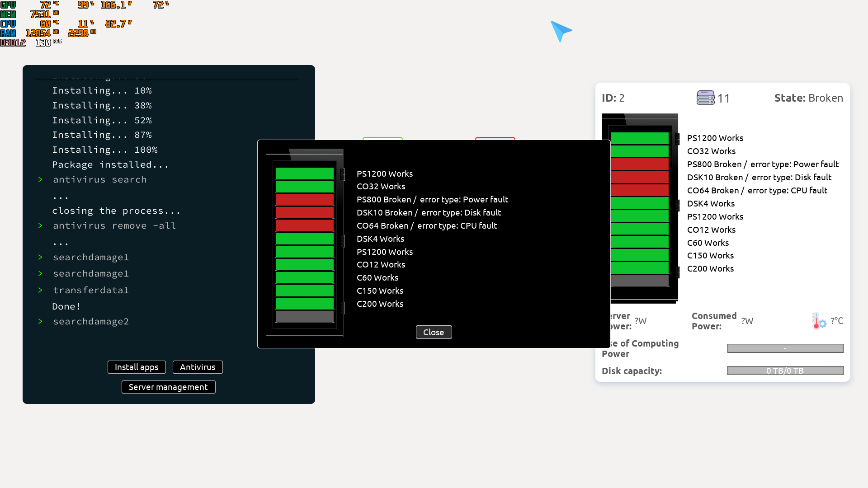Click the server stack icon next to 11
Viewport: 868px width, 488px height.
click(705, 98)
